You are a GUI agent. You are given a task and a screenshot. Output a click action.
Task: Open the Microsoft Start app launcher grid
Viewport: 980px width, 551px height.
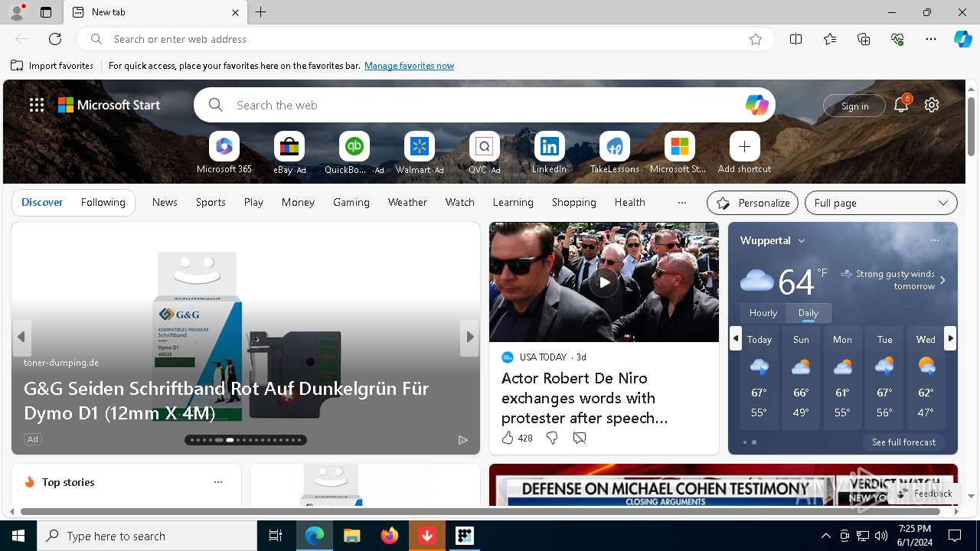37,105
